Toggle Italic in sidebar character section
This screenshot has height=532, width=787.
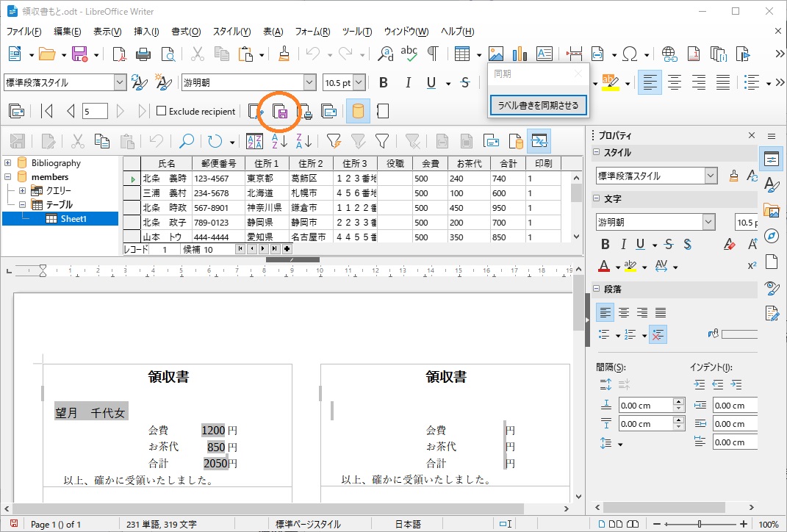pos(623,245)
